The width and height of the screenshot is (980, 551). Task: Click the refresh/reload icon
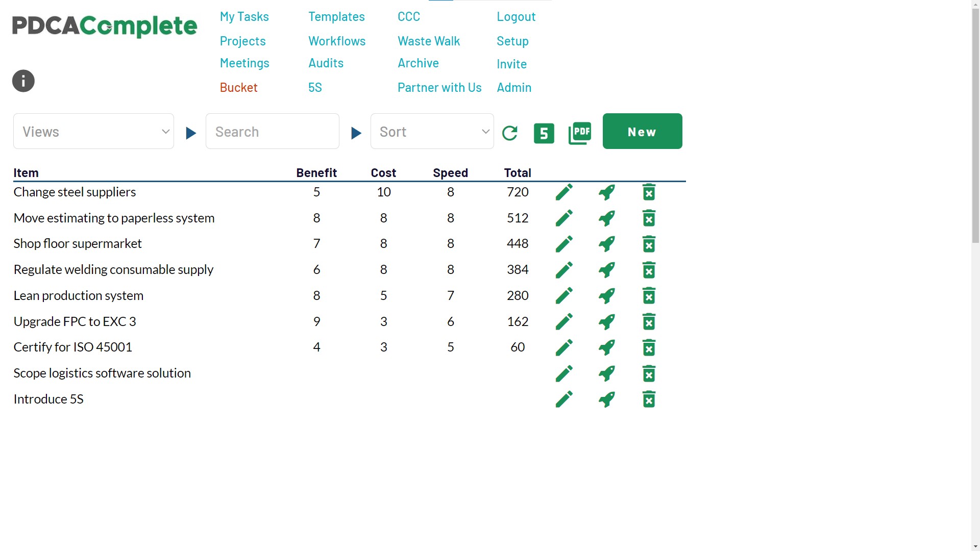tap(510, 133)
